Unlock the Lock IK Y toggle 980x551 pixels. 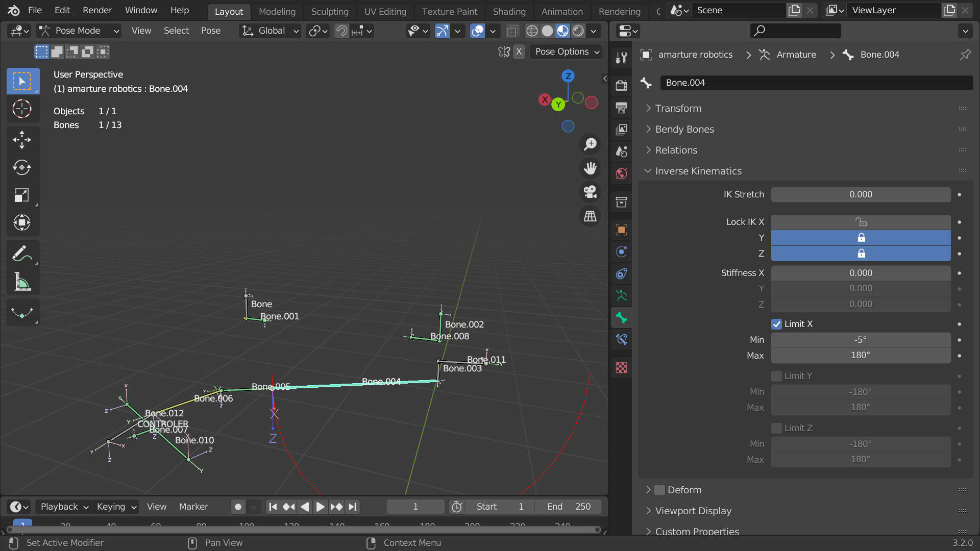861,238
